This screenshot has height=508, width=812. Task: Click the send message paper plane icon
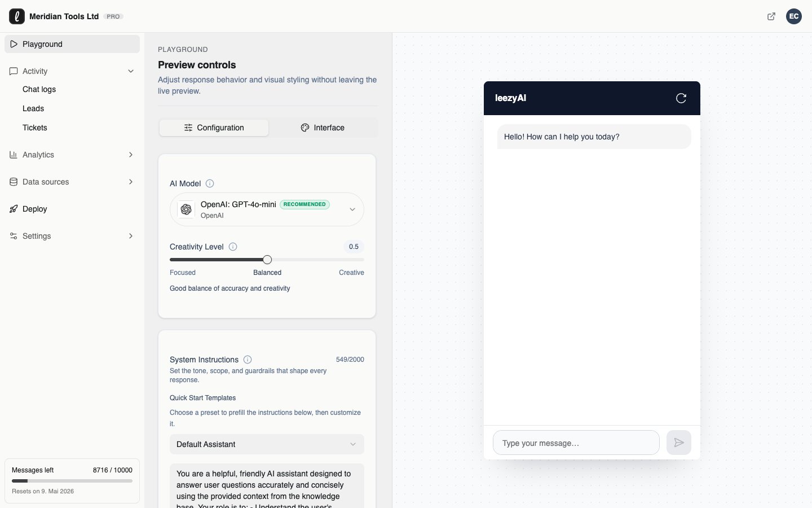coord(679,443)
